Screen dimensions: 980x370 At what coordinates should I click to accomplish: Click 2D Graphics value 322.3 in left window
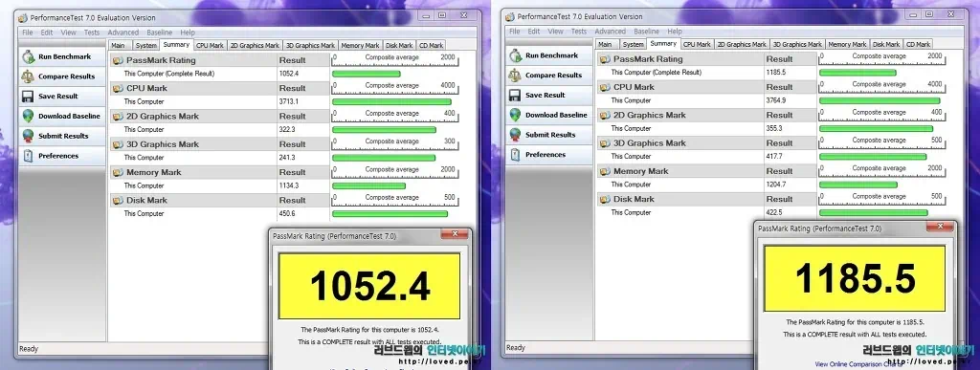coord(287,130)
